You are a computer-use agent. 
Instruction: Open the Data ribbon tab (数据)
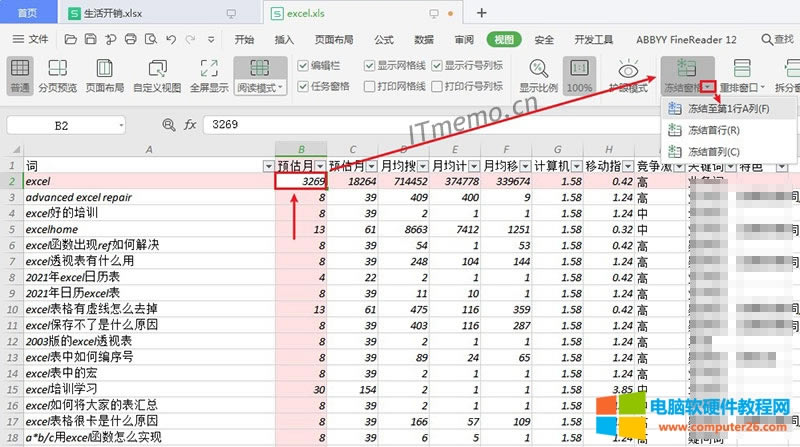tap(424, 40)
